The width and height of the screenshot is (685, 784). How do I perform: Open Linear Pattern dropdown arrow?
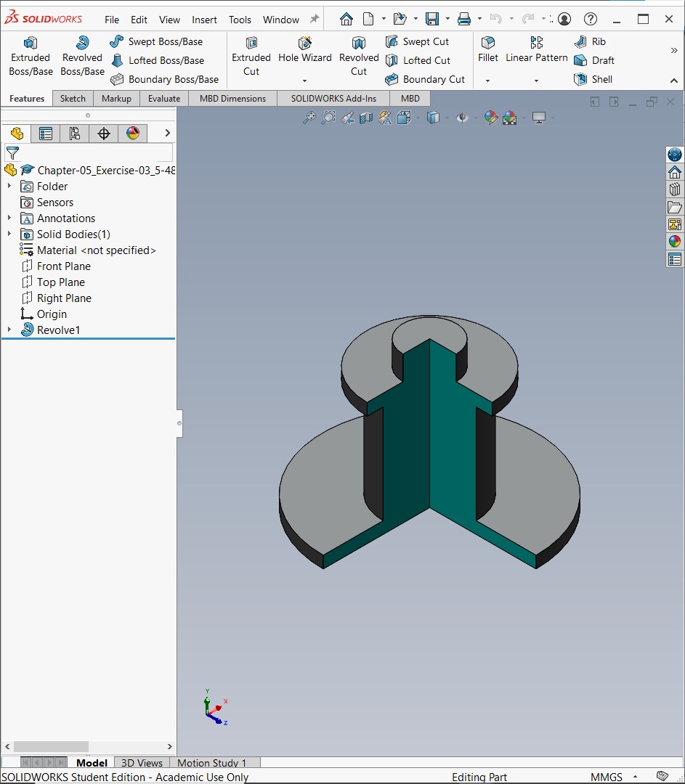coord(536,81)
